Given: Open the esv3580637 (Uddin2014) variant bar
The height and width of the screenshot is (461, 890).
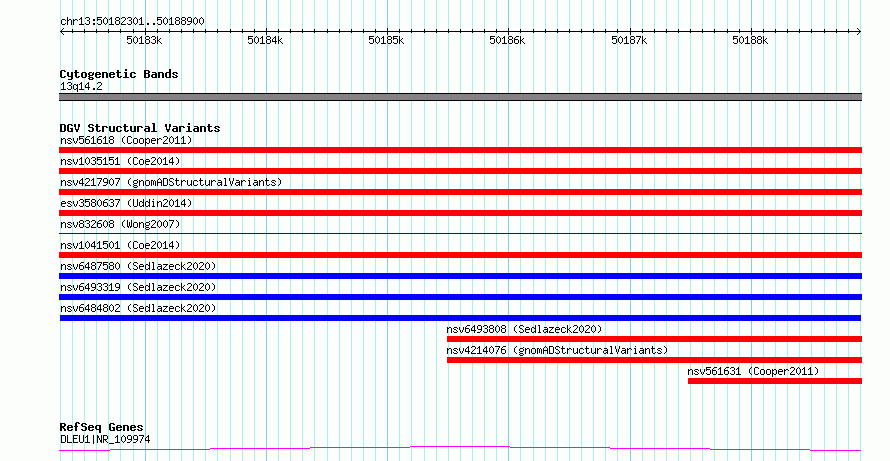Looking at the screenshot, I should [460, 213].
